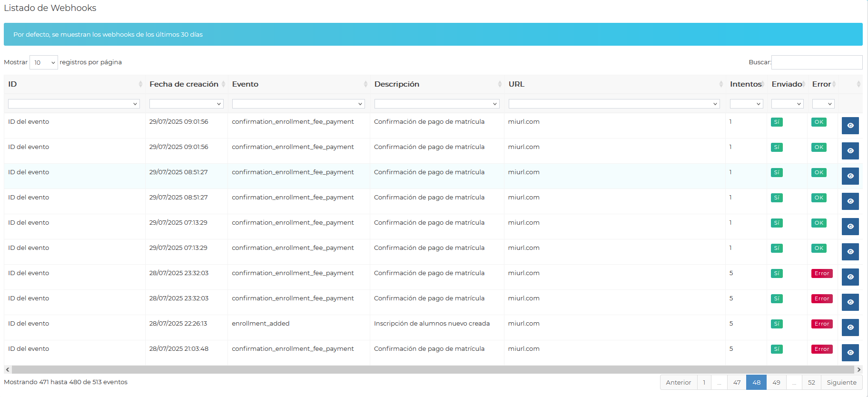Sort the table by Evento column
The width and height of the screenshot is (868, 397).
tap(299, 84)
